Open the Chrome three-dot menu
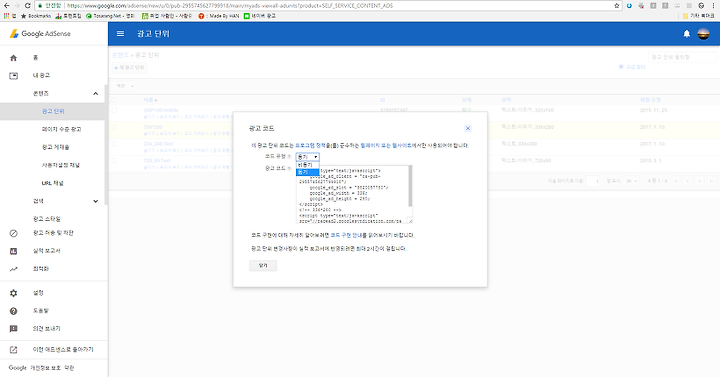 [714, 6]
